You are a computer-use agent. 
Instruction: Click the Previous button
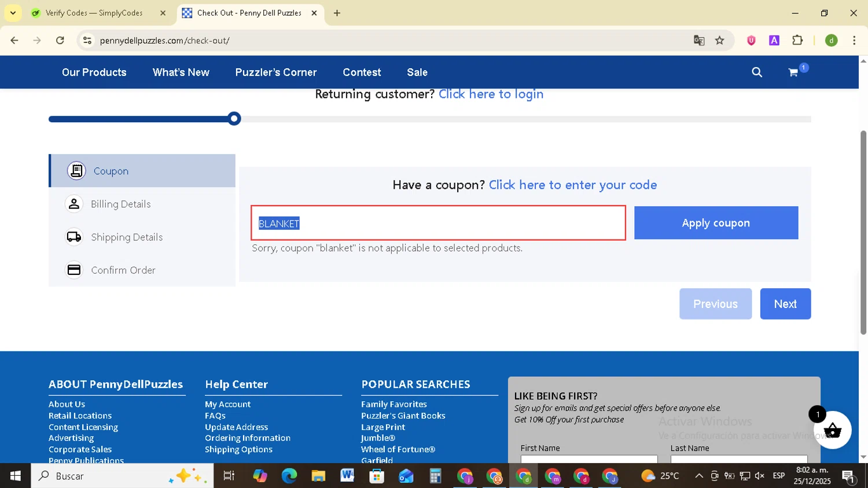click(715, 304)
